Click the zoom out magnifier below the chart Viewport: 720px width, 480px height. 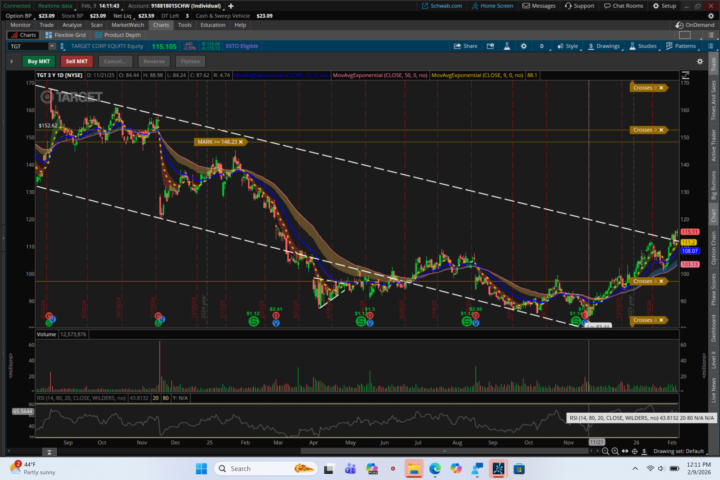click(606, 451)
